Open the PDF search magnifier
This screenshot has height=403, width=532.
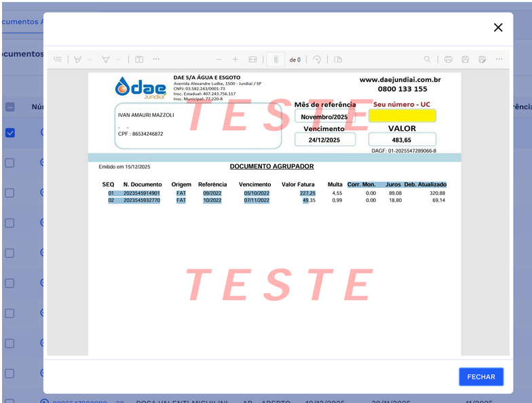427,60
